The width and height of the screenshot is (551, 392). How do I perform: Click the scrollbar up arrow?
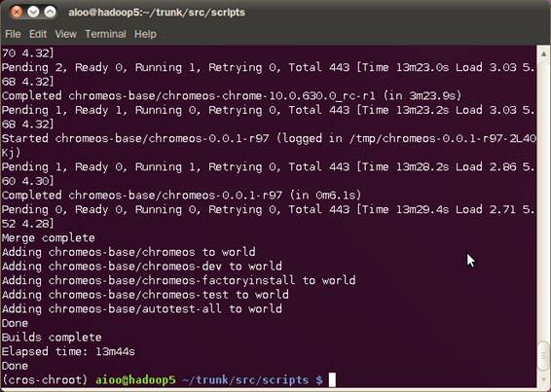pos(543,53)
